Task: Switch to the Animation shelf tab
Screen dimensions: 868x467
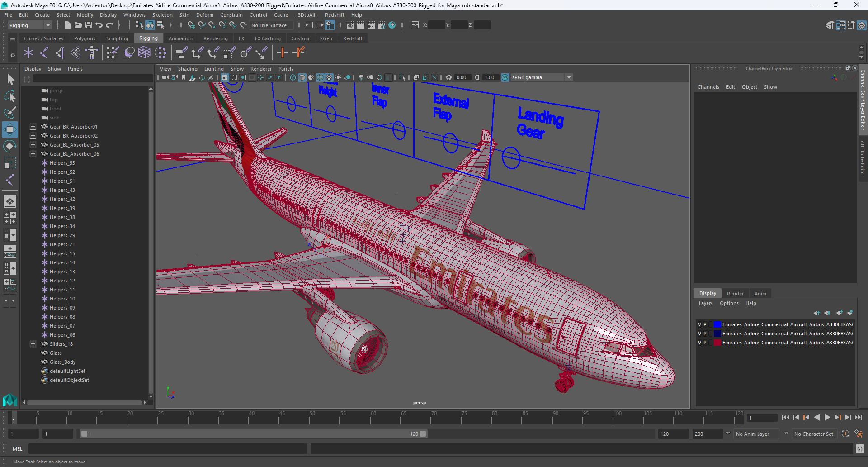Action: pos(180,38)
